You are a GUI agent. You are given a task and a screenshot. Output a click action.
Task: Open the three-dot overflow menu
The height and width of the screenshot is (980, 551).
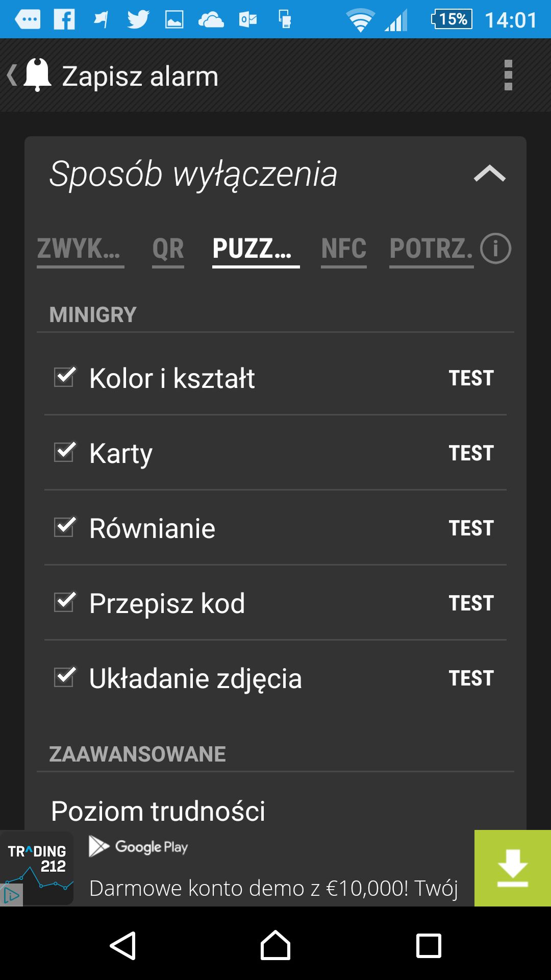point(508,75)
